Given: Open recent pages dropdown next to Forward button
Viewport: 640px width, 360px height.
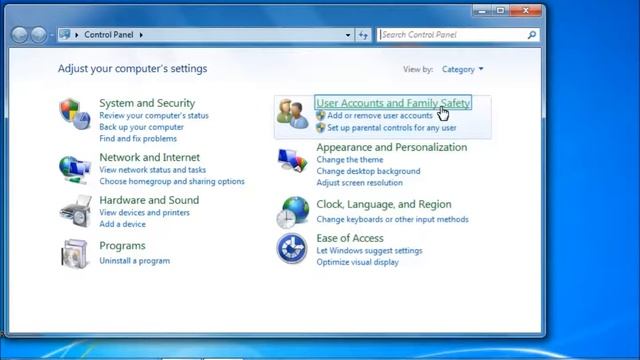Looking at the screenshot, I should (x=52, y=35).
